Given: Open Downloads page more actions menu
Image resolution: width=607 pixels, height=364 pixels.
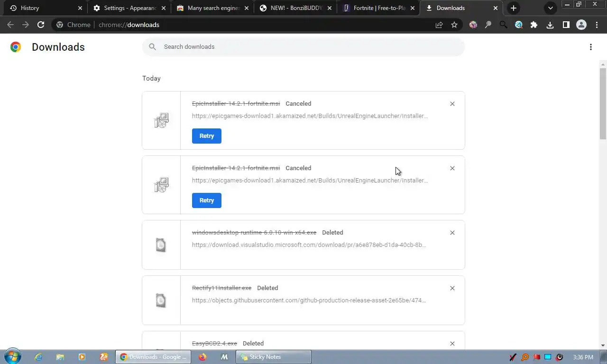Looking at the screenshot, I should tap(591, 47).
